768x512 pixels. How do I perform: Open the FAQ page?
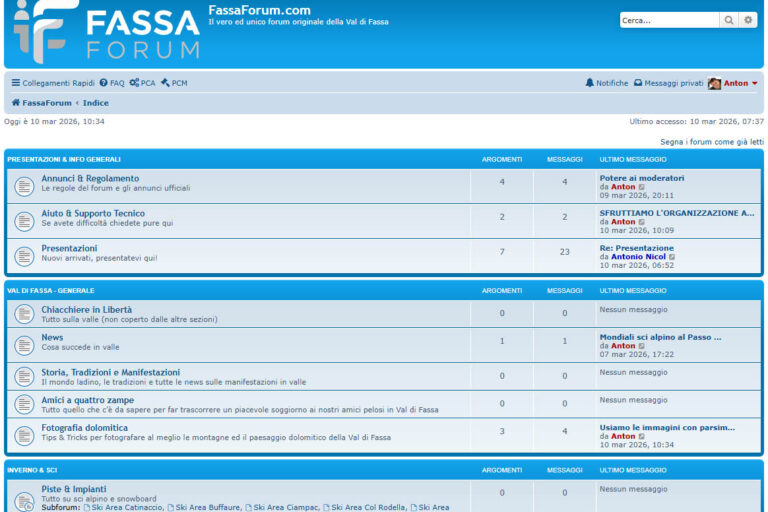tap(111, 83)
